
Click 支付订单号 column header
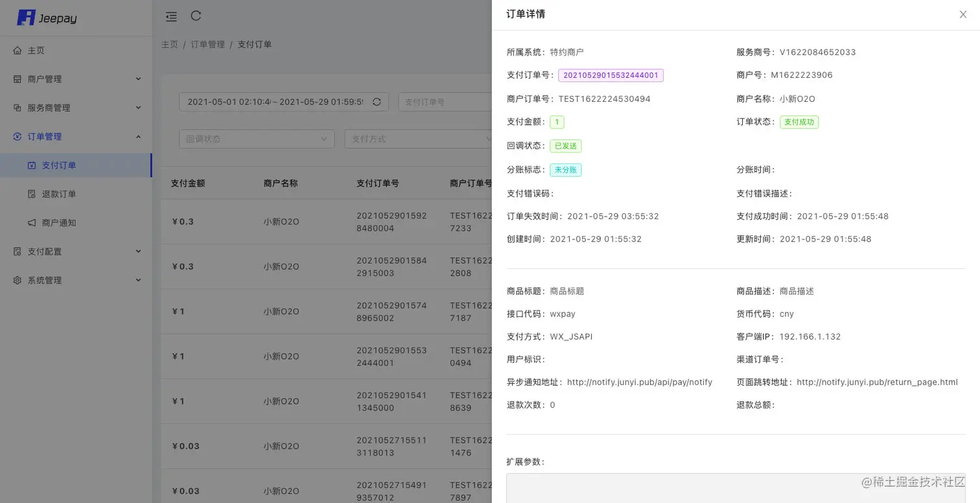point(378,183)
